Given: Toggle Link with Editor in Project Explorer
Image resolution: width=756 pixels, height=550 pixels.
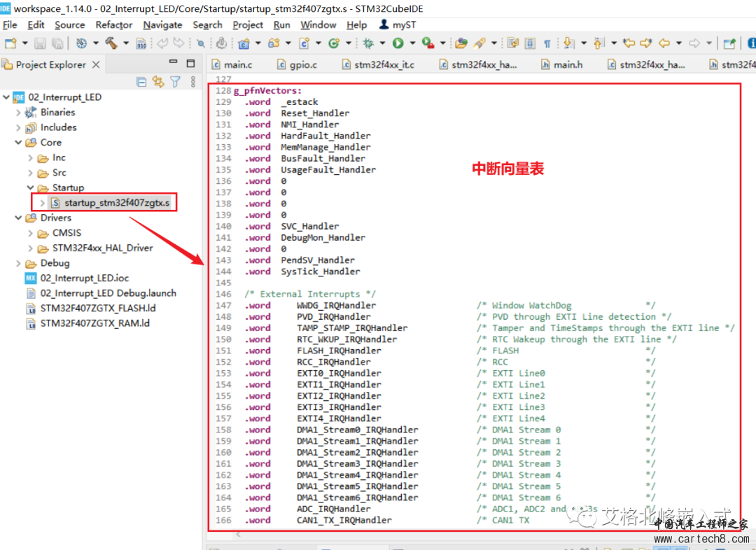Looking at the screenshot, I should pyautogui.click(x=158, y=82).
